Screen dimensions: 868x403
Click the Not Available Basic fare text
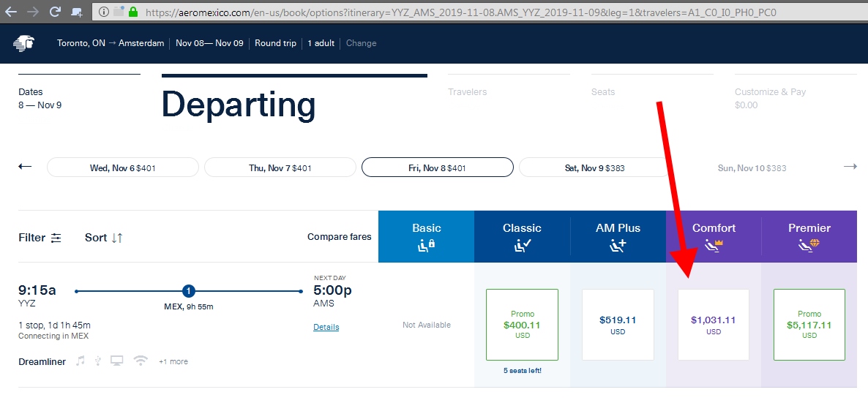pyautogui.click(x=426, y=325)
